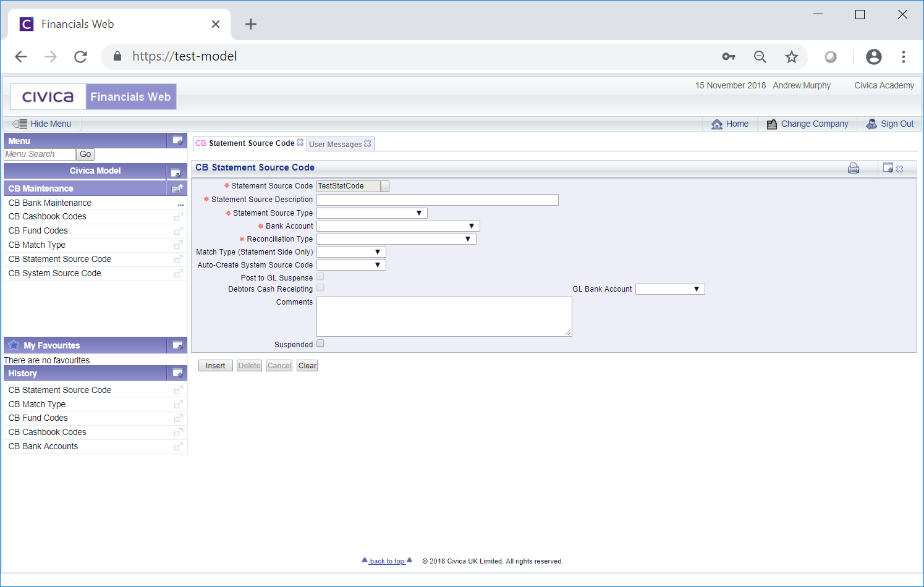Open Chrome three-dot menu

pyautogui.click(x=904, y=57)
